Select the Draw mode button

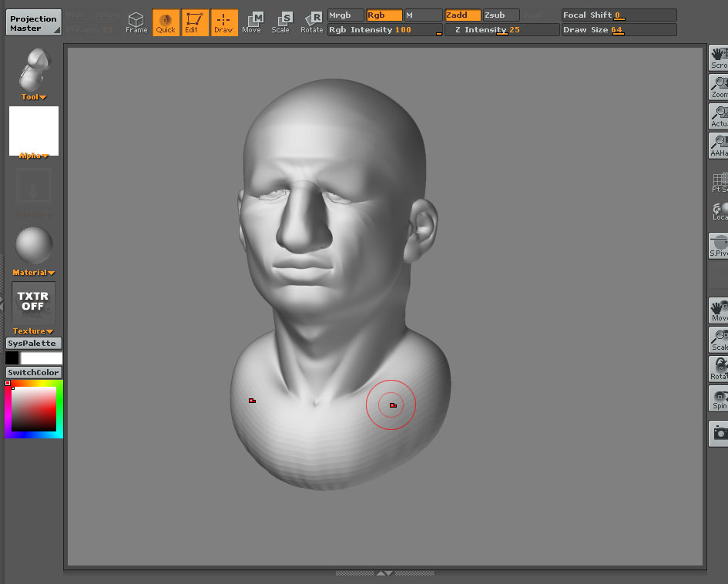(x=224, y=22)
